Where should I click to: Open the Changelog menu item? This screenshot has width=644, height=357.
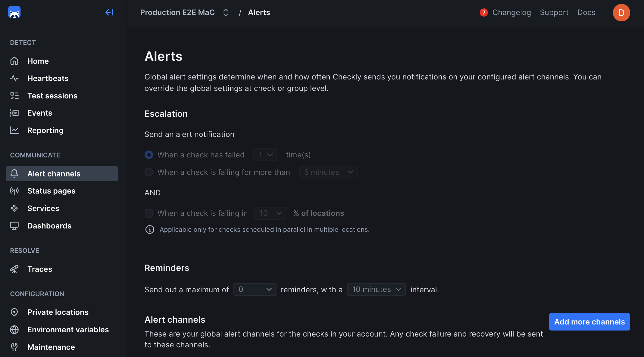(511, 12)
